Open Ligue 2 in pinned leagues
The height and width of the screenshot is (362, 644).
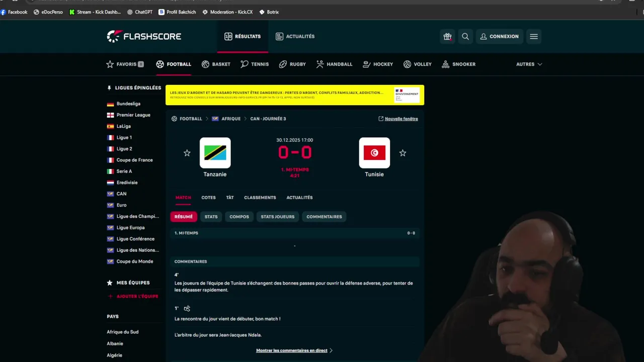pyautogui.click(x=124, y=149)
